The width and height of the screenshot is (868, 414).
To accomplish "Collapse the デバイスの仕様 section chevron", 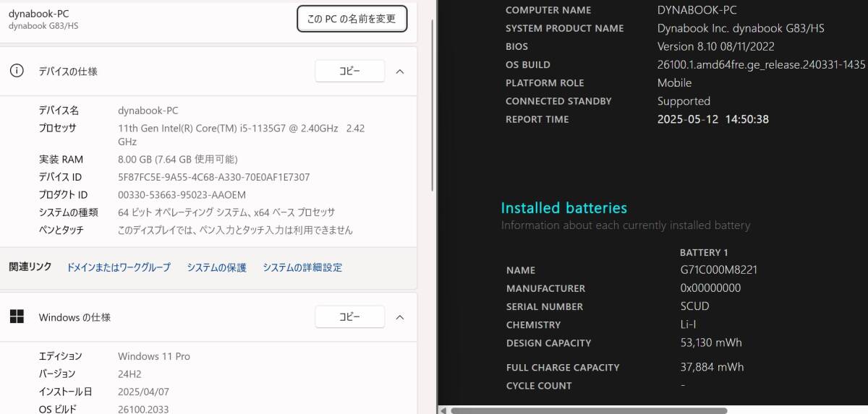I will click(399, 71).
